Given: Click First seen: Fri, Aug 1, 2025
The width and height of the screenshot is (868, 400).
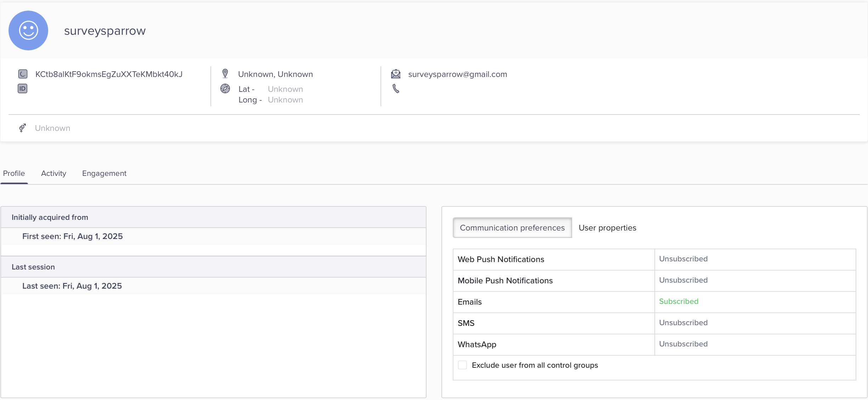Looking at the screenshot, I should point(73,236).
